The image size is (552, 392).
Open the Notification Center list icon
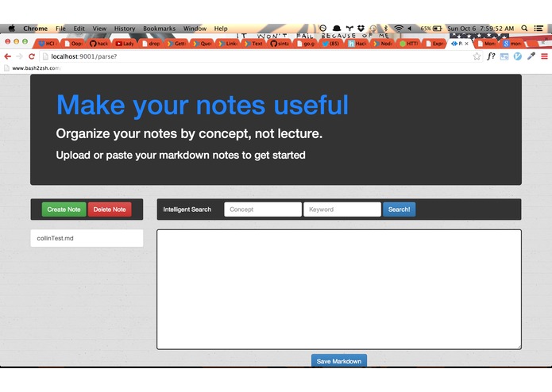pos(538,28)
